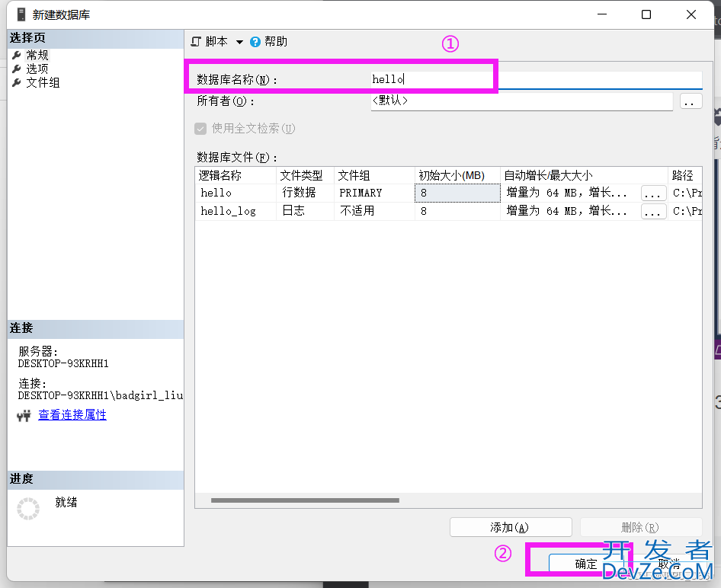Image resolution: width=721 pixels, height=588 pixels.
Task: Click the database name input field
Action: point(536,79)
